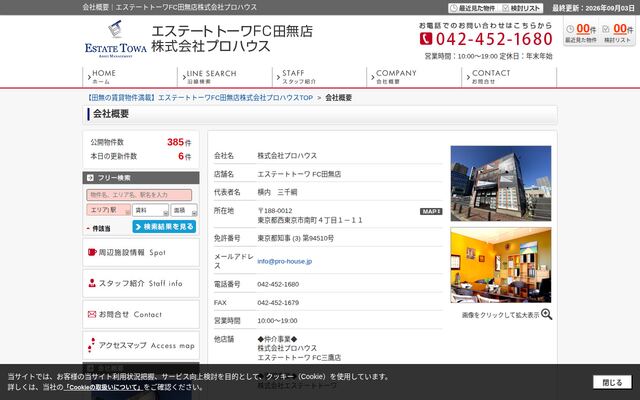Open the Cookie policy link in banner
Image resolution: width=640 pixels, height=400 pixels.
tap(104, 387)
